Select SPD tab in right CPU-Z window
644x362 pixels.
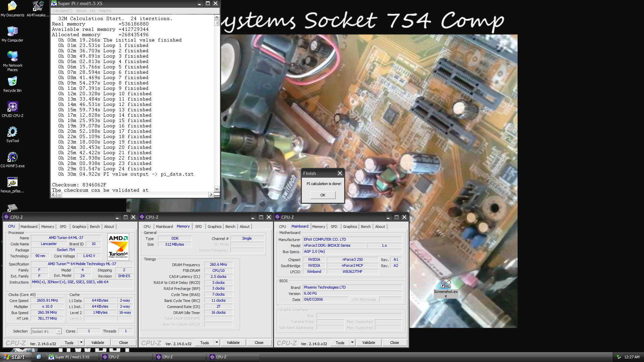click(x=334, y=227)
